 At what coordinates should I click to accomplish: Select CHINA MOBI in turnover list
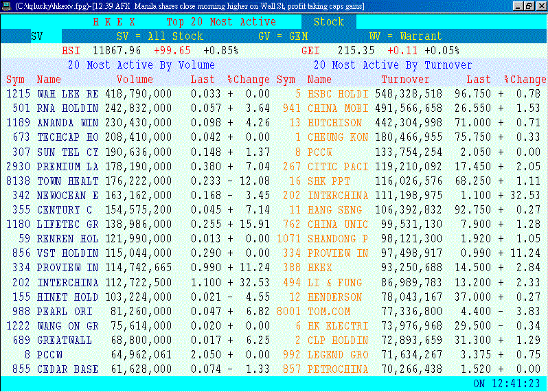[412, 108]
